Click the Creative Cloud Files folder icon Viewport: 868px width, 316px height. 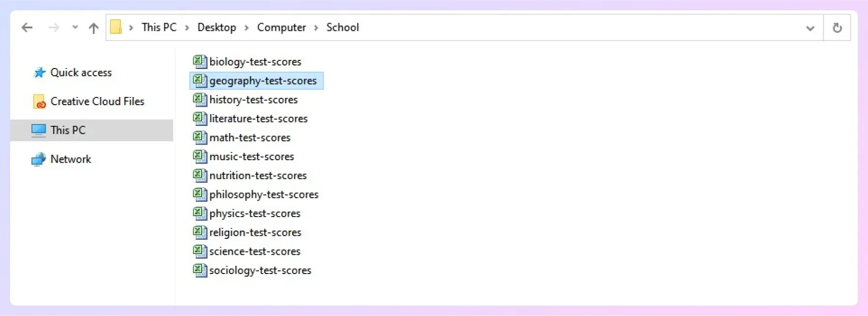point(39,101)
